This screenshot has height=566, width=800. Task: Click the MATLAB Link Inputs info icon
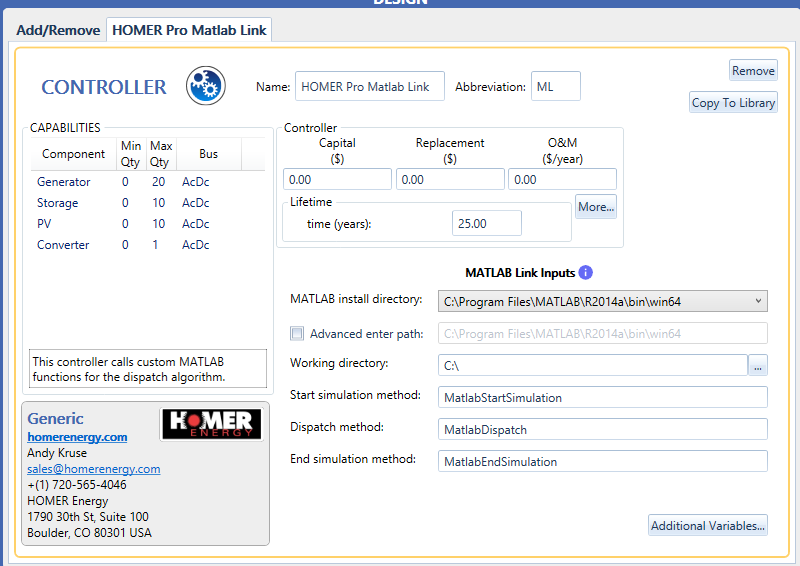[x=586, y=272]
